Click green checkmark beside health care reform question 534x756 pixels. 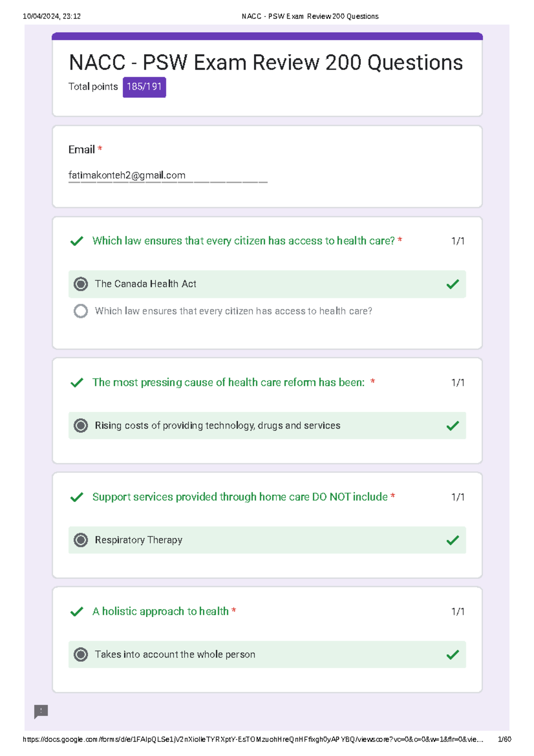[77, 383]
